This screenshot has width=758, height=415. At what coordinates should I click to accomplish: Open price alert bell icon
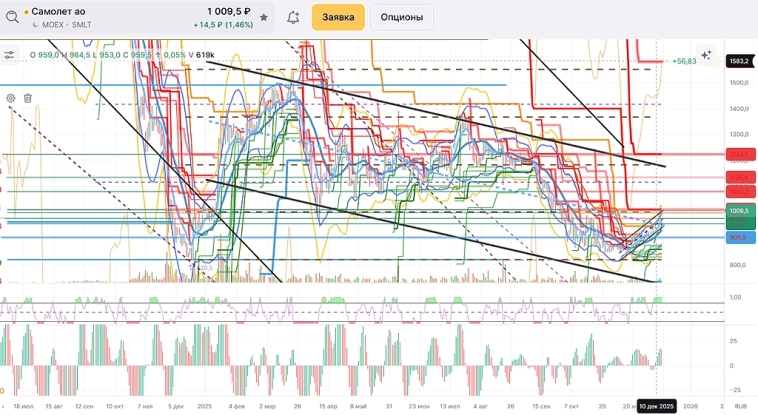click(293, 18)
